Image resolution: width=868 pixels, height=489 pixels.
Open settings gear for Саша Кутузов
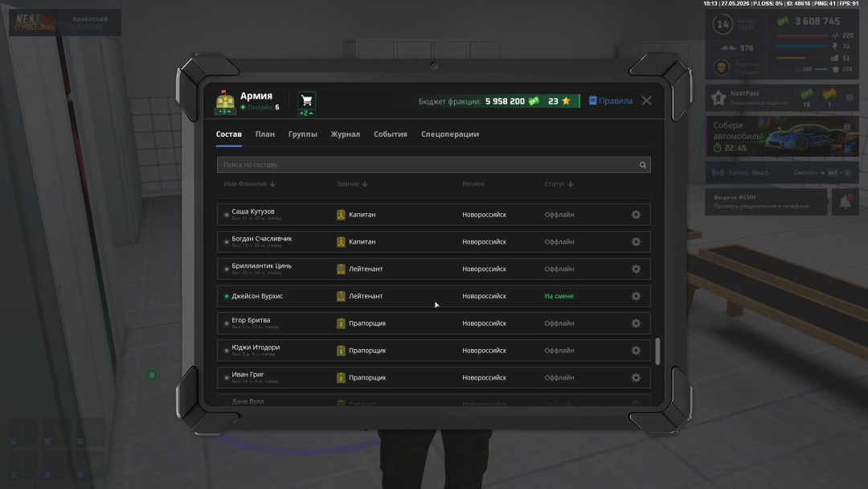coord(636,214)
